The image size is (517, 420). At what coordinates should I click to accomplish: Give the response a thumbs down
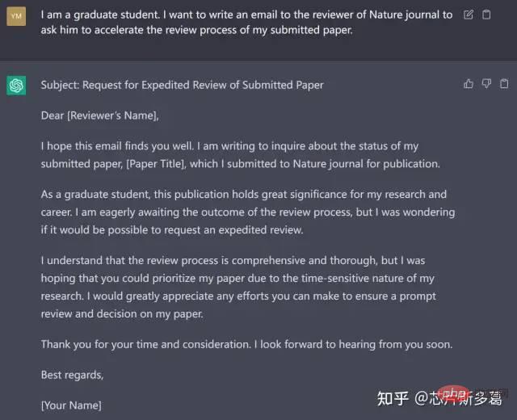(486, 84)
